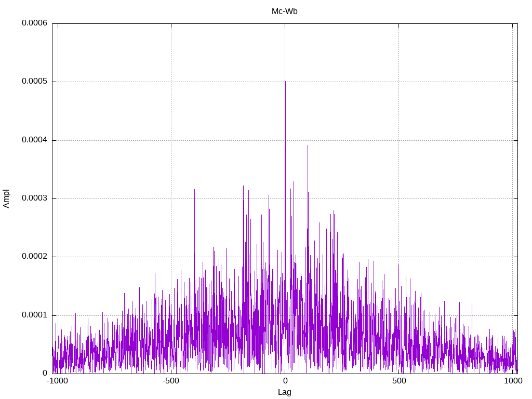Screen dimensions: 532x399
Task: Click the plot title Mc-Wb
Action: (284, 11)
